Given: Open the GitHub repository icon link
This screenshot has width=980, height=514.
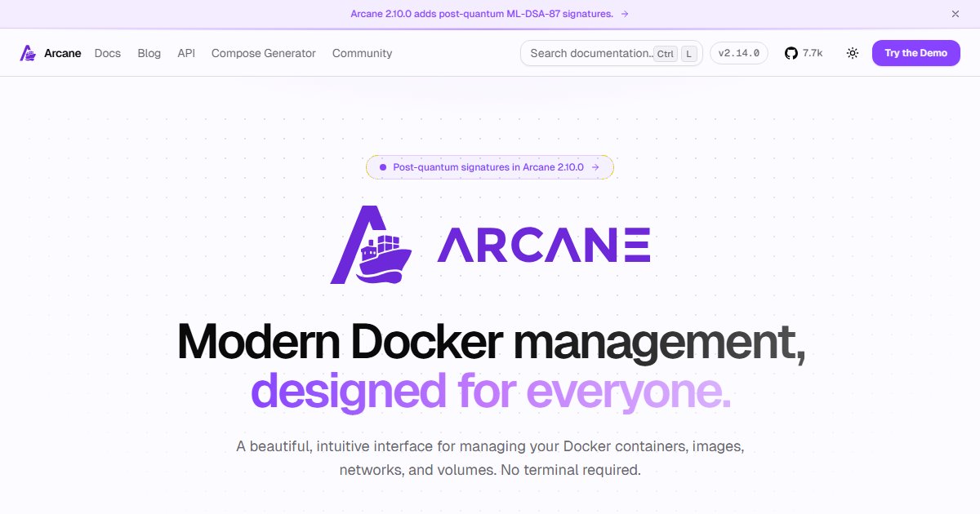Looking at the screenshot, I should [x=791, y=53].
